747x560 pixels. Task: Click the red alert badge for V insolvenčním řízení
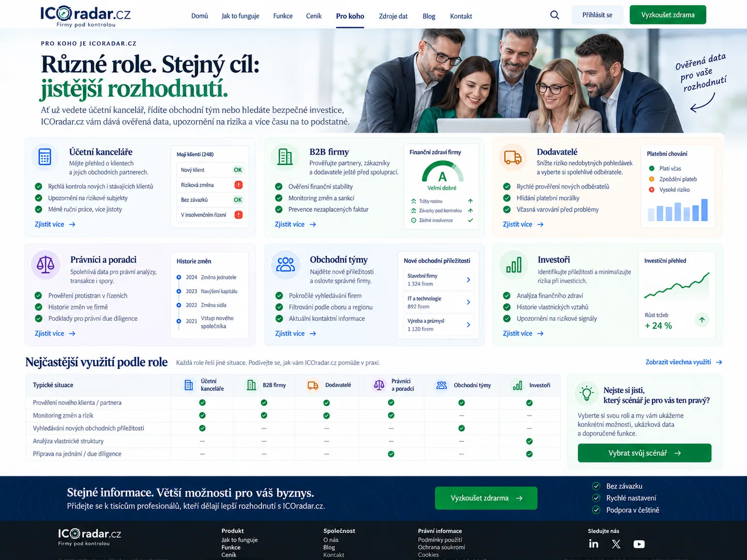[x=238, y=215]
